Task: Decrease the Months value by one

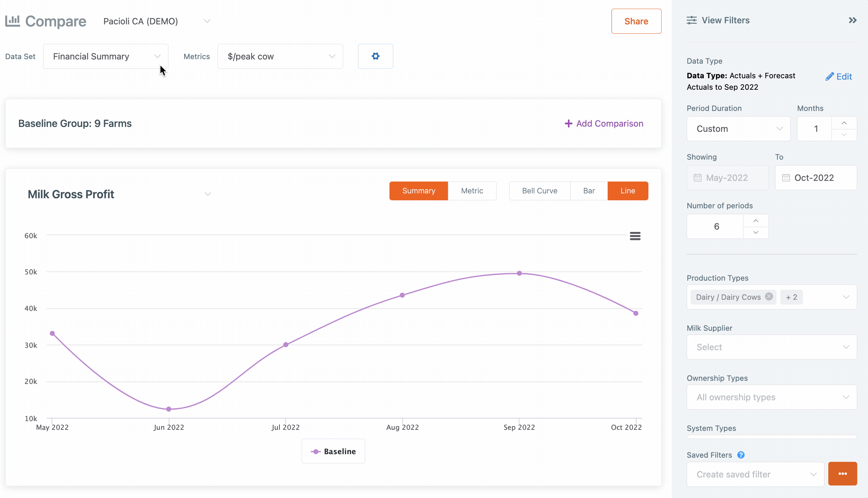Action: [844, 135]
